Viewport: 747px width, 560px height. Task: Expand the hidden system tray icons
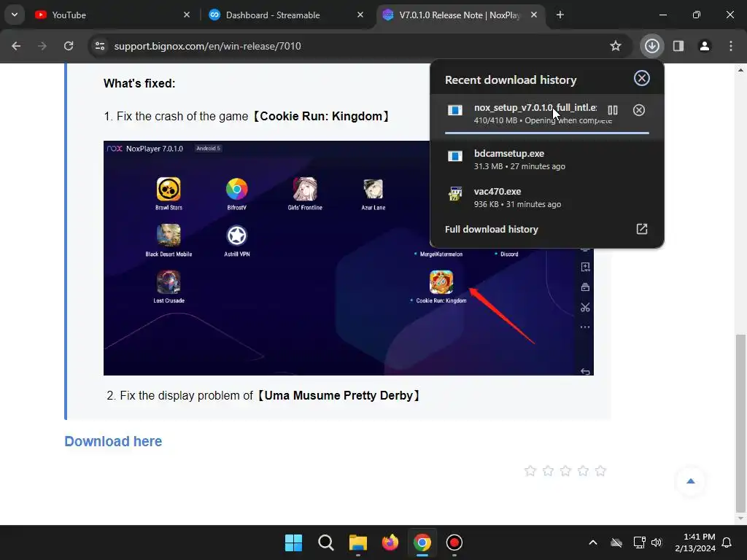593,542
